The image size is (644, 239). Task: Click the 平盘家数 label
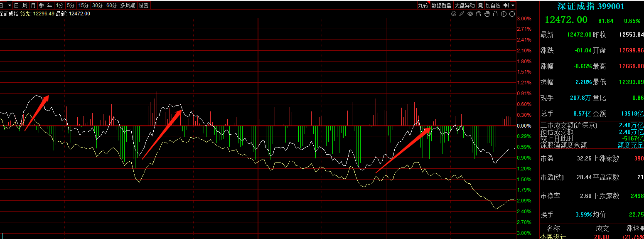point(606,177)
